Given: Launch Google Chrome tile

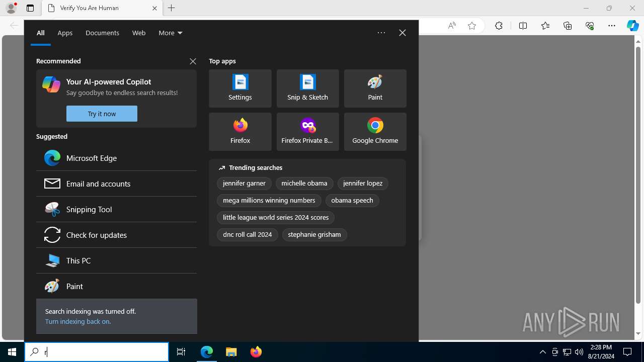Looking at the screenshot, I should [x=375, y=132].
